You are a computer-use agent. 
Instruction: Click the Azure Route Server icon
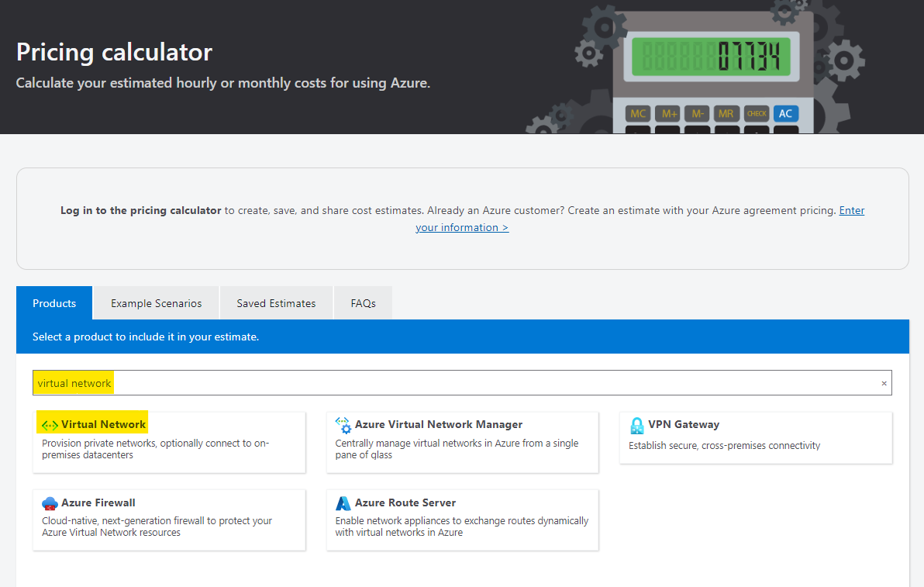click(x=343, y=503)
